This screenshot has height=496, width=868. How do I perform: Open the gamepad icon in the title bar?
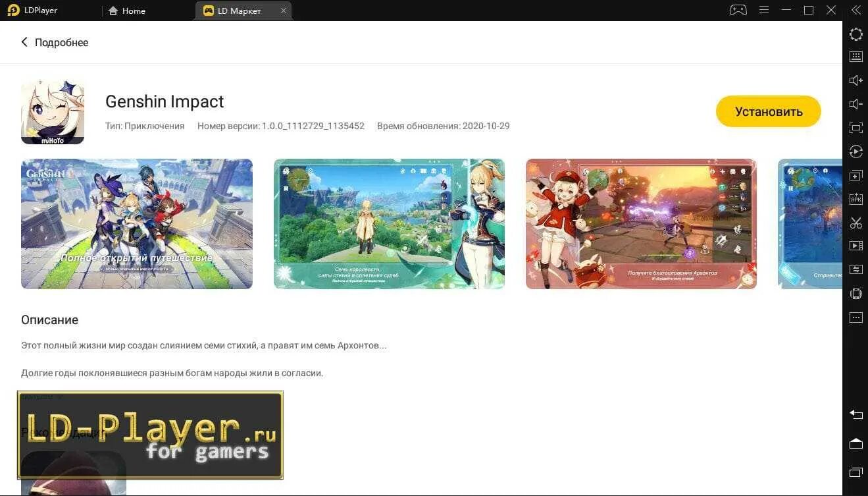pyautogui.click(x=738, y=10)
